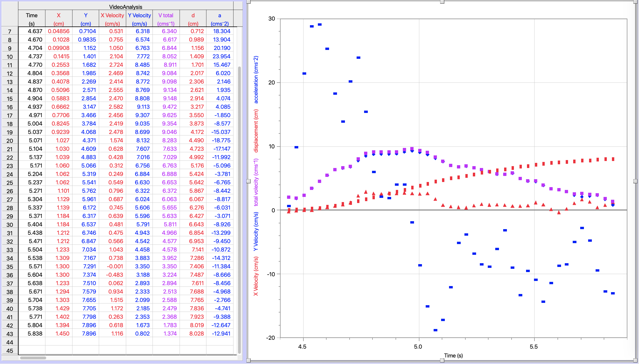Click empty Time cell in row 44
Viewport: 639px width, 364px height.
[32, 342]
